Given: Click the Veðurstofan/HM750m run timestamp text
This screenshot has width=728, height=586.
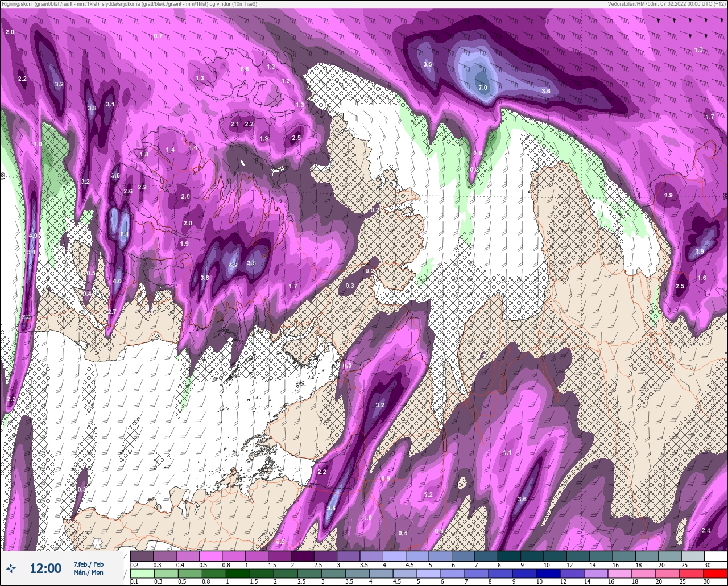Looking at the screenshot, I should (667, 4).
